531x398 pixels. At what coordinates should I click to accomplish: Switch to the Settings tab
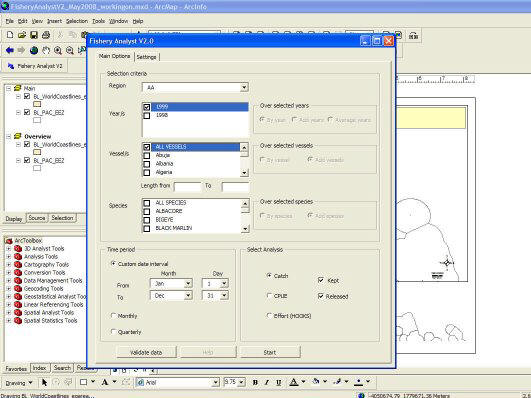146,57
